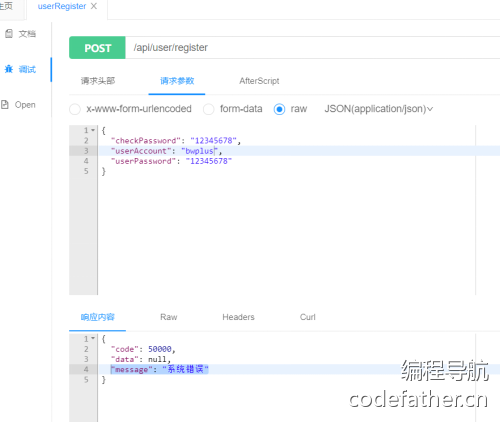This screenshot has height=423, width=500.
Task: Open the JSON(application/json) type dropdown
Action: pyautogui.click(x=379, y=109)
